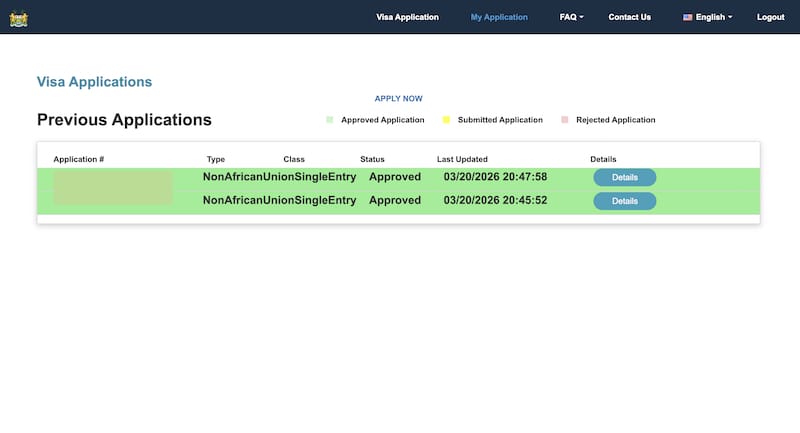Click the pink Rejected Application legend swatch
The height and width of the screenshot is (433, 800).
pyautogui.click(x=564, y=120)
